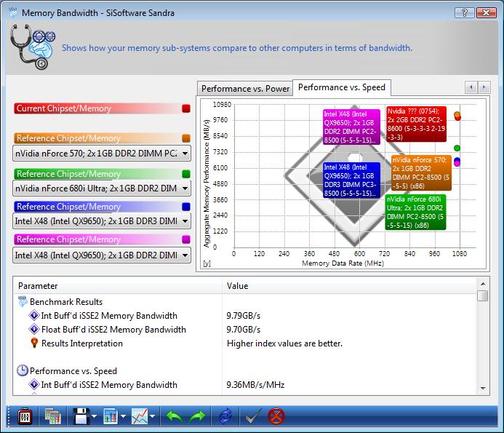Click the help question mark button

click(465, 12)
